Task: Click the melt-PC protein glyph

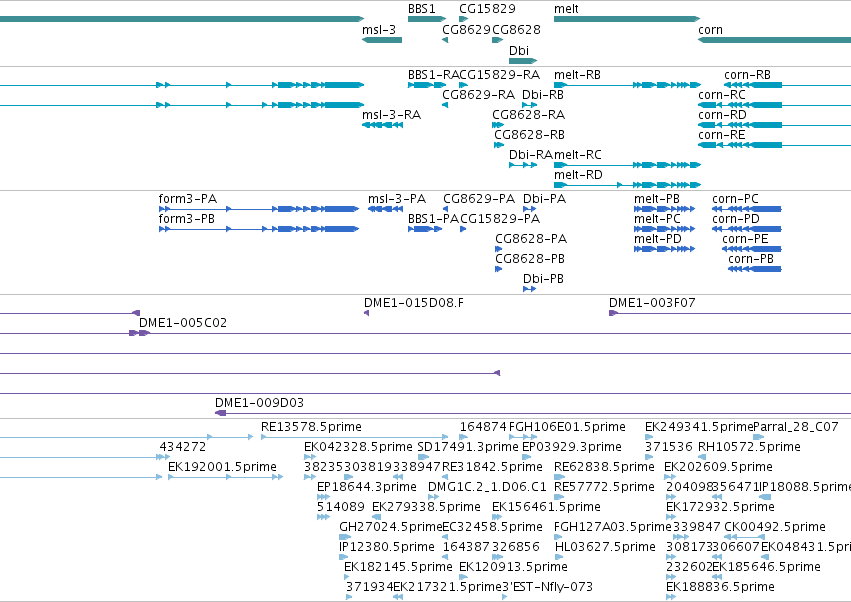Action: point(664,229)
